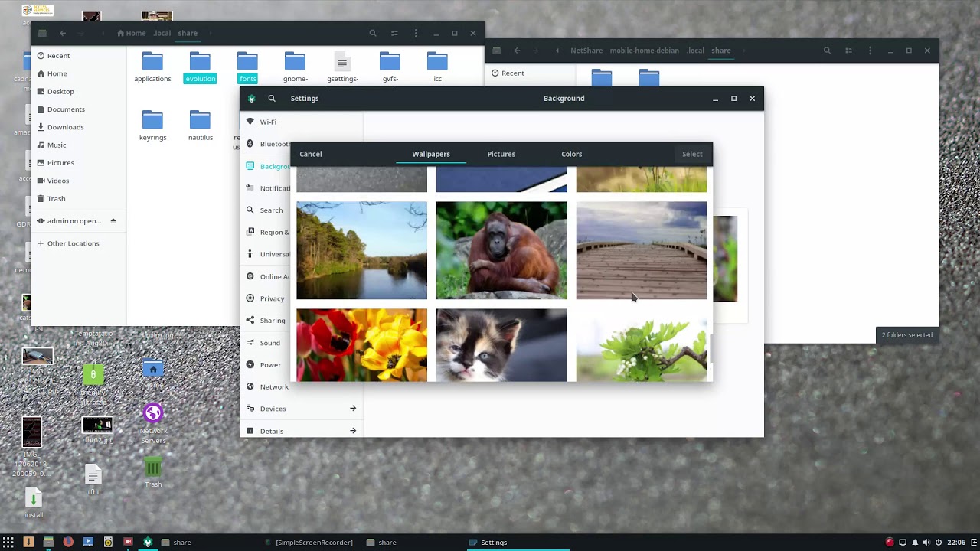Open the search icon in Settings header
This screenshot has height=551, width=980.
coord(272,98)
